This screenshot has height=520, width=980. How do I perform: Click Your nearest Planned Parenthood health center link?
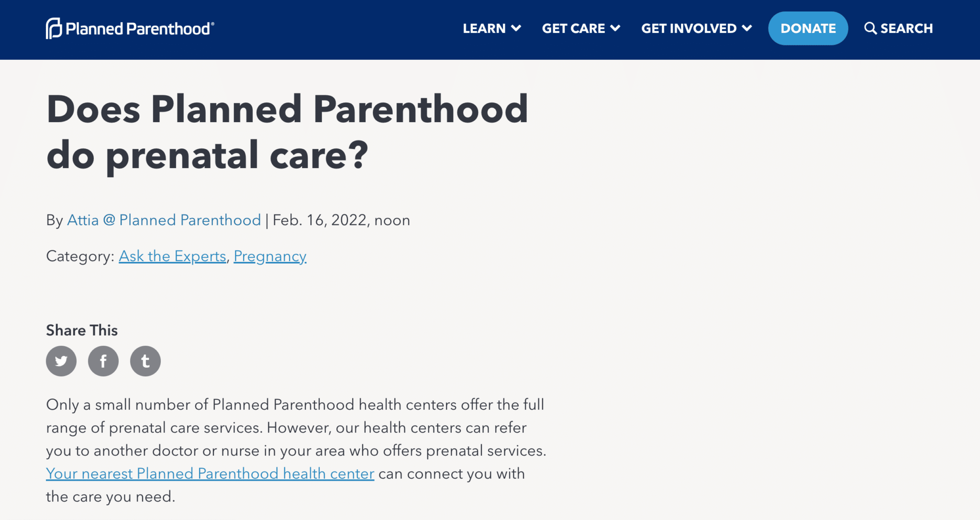[210, 474]
